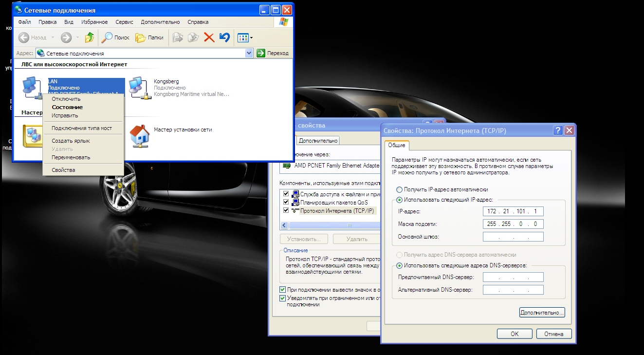644x355 pixels.
Task: Click the 'Основной шлюз' gateway field
Action: click(513, 237)
